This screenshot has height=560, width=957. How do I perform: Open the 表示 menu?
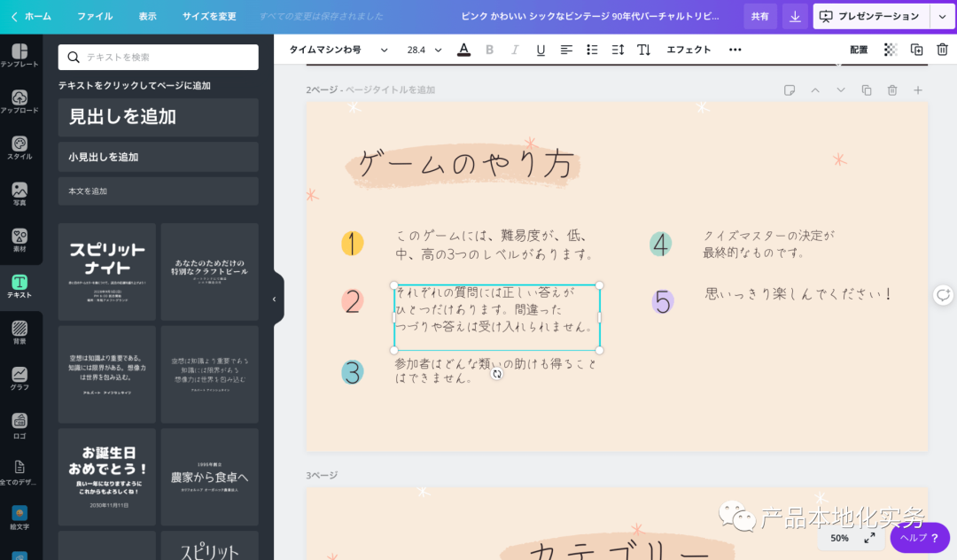(147, 16)
